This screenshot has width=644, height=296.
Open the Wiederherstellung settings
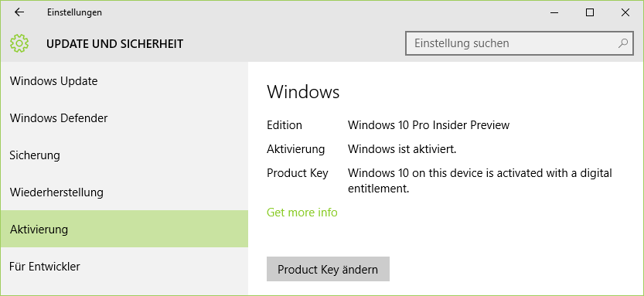(x=124, y=192)
